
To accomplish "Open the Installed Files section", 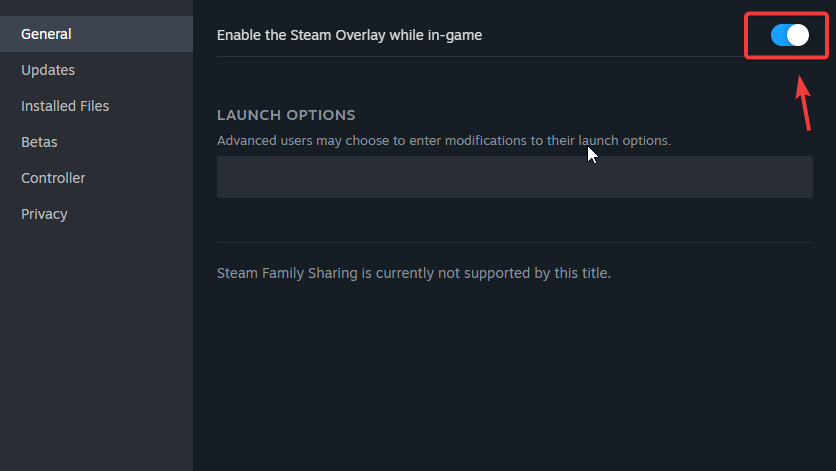I will 65,106.
